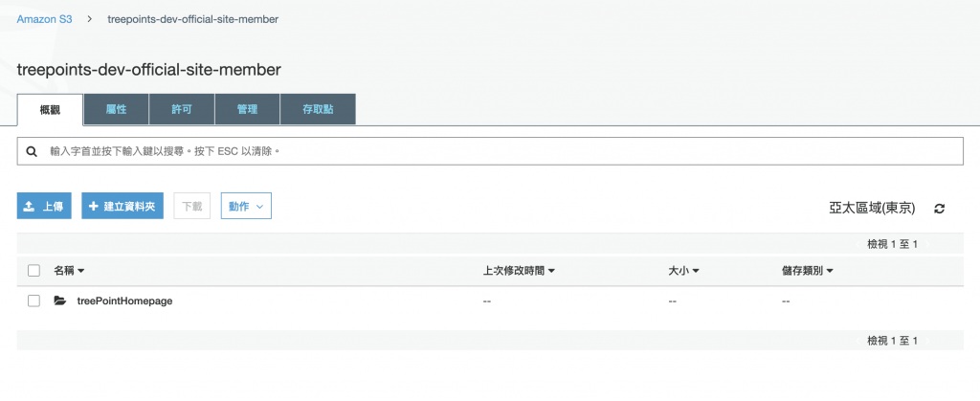Click the top 檢視 1 至 1 pager text
980x401 pixels.
(893, 244)
